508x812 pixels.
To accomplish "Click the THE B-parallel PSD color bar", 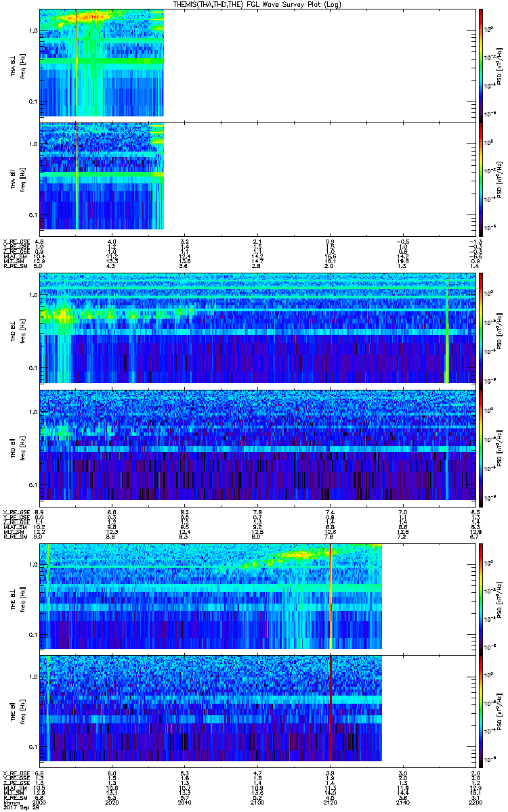I will [x=480, y=710].
